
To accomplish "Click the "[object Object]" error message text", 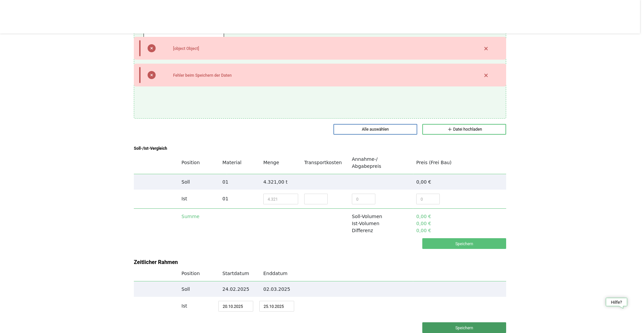I will pyautogui.click(x=186, y=49).
